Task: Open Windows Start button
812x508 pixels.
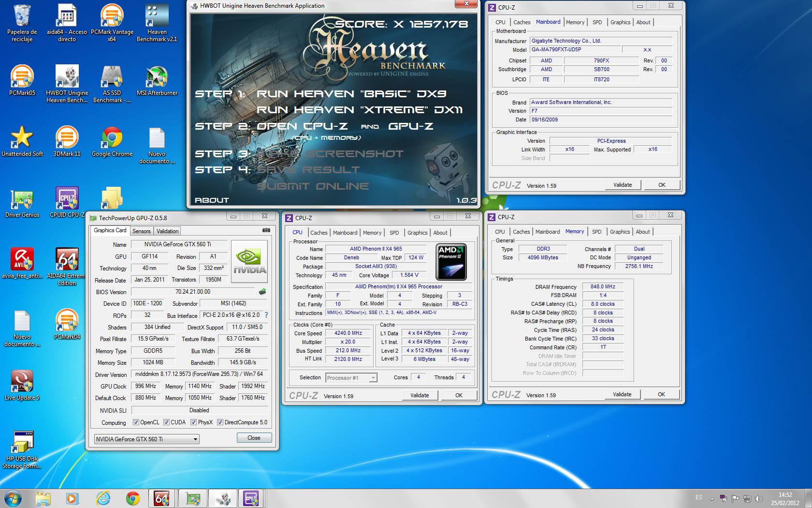Action: (x=13, y=498)
